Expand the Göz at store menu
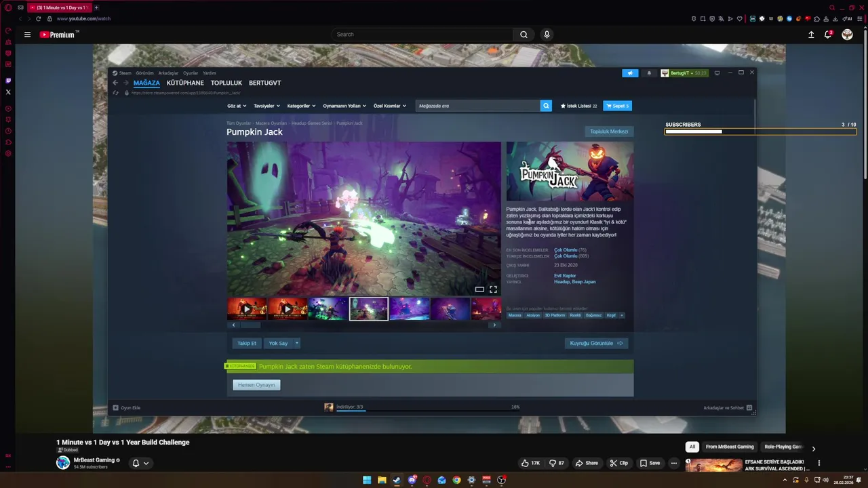The height and width of the screenshot is (488, 868). click(237, 106)
